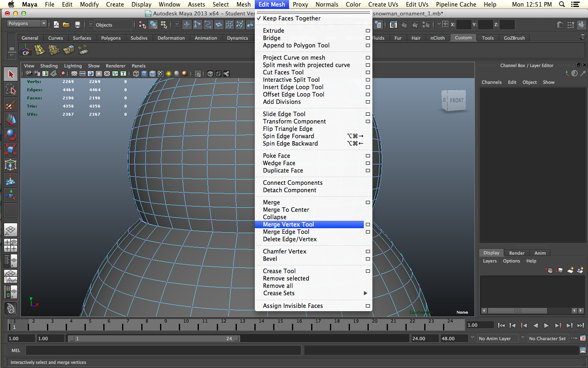The width and height of the screenshot is (588, 368).
Task: Show Tool Settings sidebar icon
Action: coord(571,25)
